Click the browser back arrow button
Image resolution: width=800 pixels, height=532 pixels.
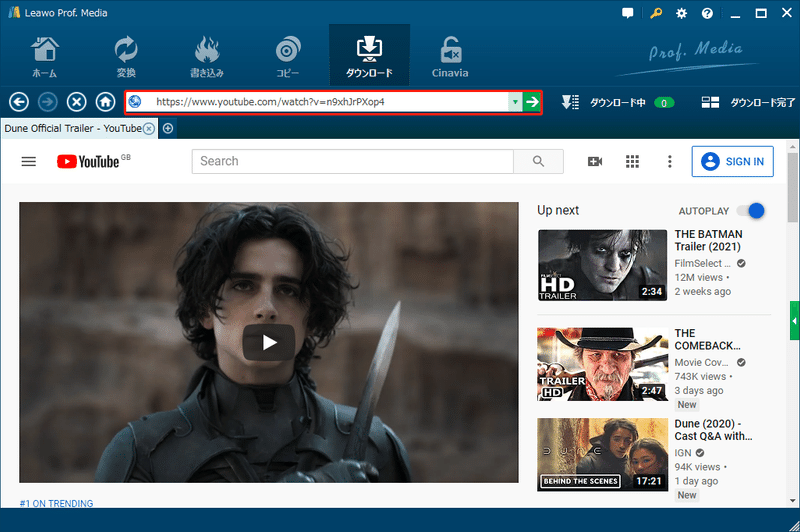pos(19,102)
